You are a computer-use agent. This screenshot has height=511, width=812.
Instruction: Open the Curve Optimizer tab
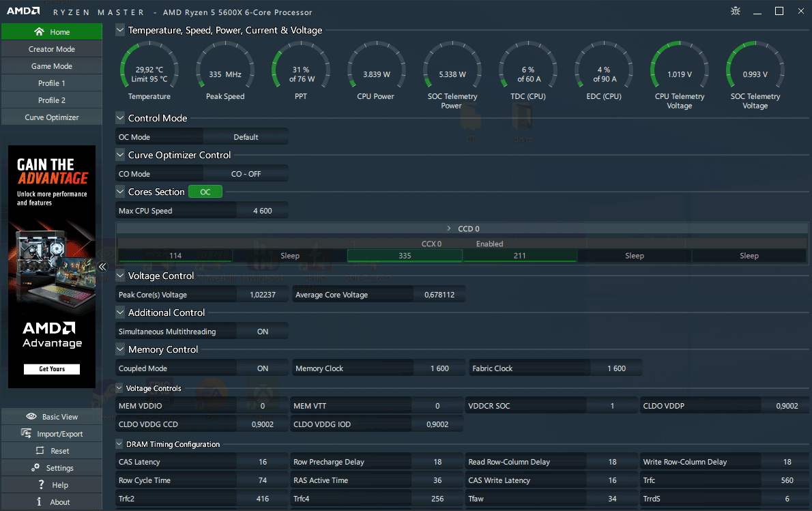point(51,117)
